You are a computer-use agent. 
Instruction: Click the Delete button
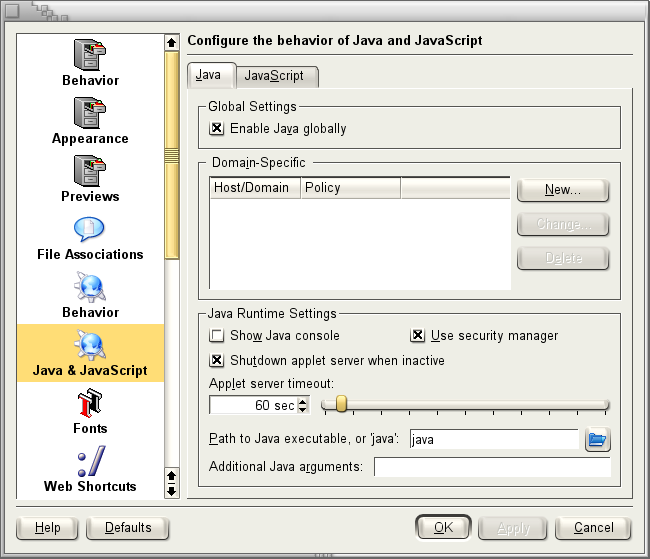click(563, 258)
